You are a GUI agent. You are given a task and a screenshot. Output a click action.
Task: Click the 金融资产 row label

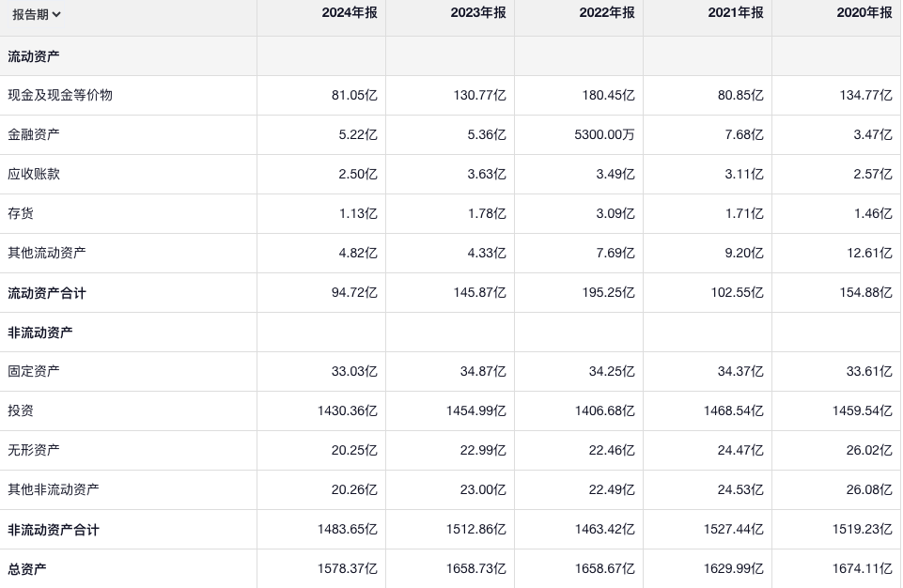(34, 134)
